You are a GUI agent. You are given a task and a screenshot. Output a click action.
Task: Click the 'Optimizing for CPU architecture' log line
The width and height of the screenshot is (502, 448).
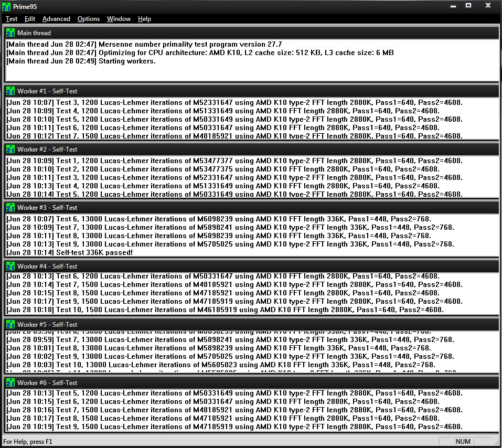coord(200,53)
